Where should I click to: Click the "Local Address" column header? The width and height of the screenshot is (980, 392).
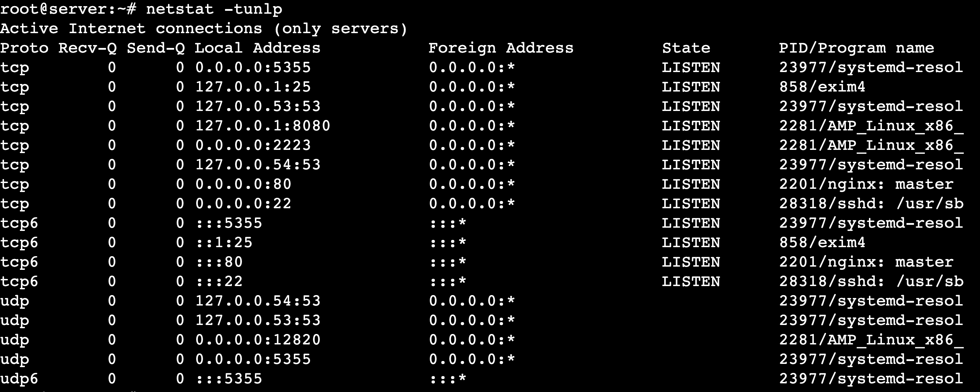click(x=257, y=48)
